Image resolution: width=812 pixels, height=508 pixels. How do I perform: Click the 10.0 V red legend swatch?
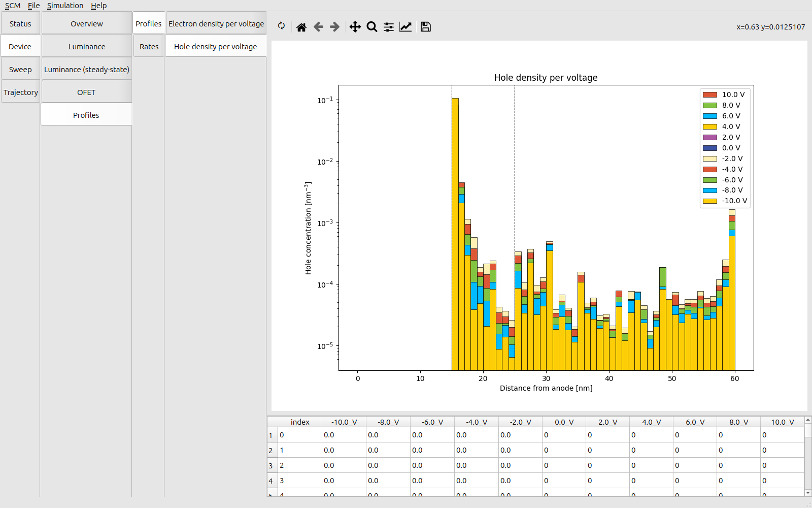[709, 95]
